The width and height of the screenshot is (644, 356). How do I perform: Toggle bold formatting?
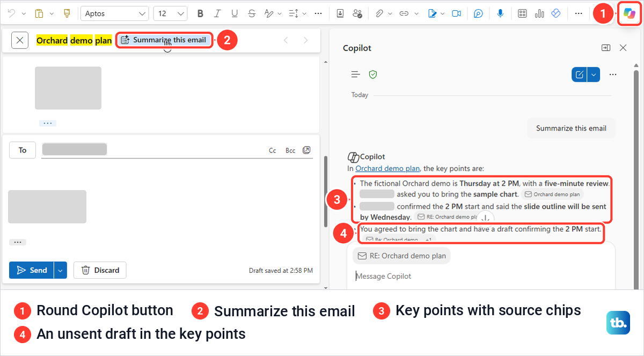click(200, 13)
